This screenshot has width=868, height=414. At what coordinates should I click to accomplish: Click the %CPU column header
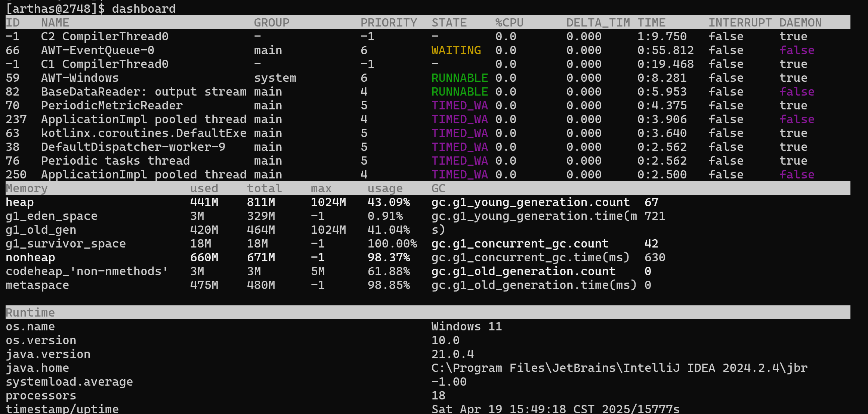tap(509, 22)
